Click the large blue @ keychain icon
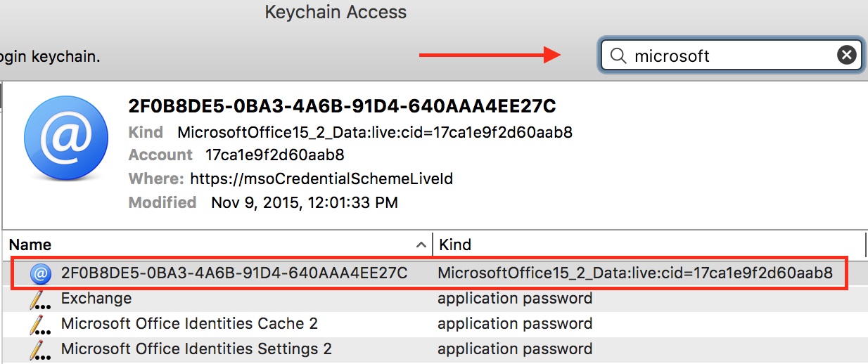The image size is (868, 364). tap(66, 138)
